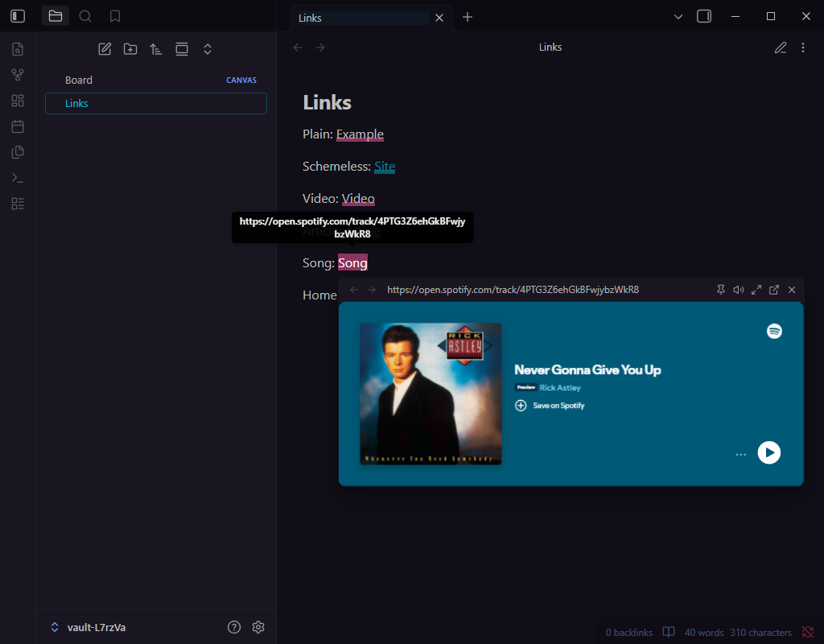The width and height of the screenshot is (824, 644).
Task: Toggle reading view book icon in status bar
Action: coord(669,632)
